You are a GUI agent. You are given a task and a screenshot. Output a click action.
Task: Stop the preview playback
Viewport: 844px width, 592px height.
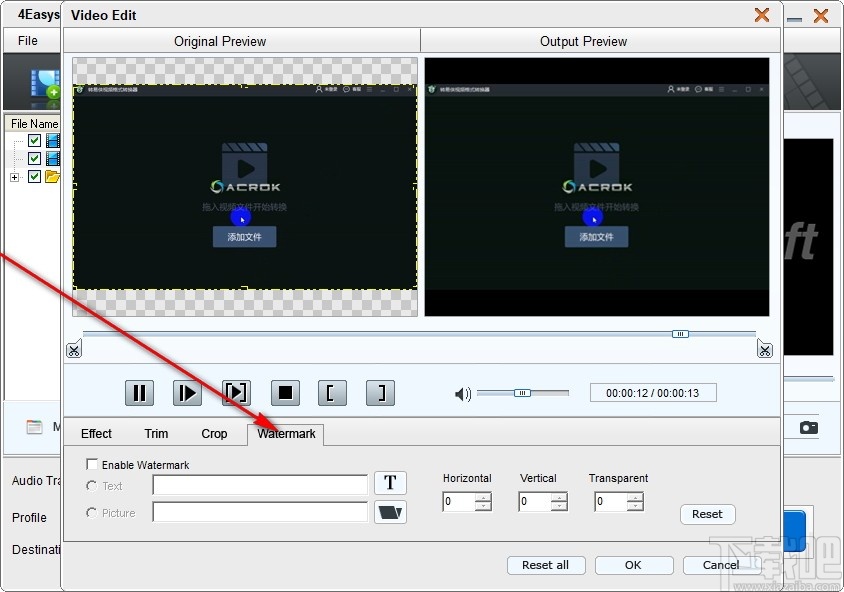(284, 392)
